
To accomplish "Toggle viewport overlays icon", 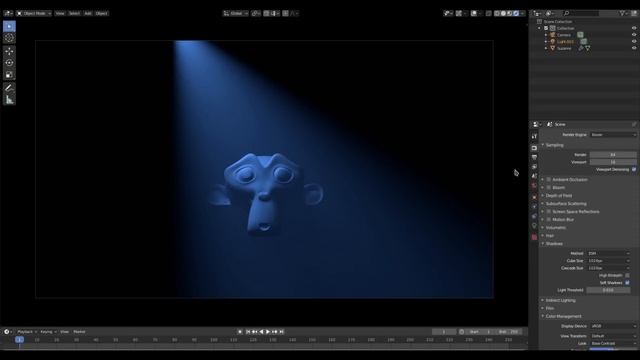I will (x=474, y=13).
